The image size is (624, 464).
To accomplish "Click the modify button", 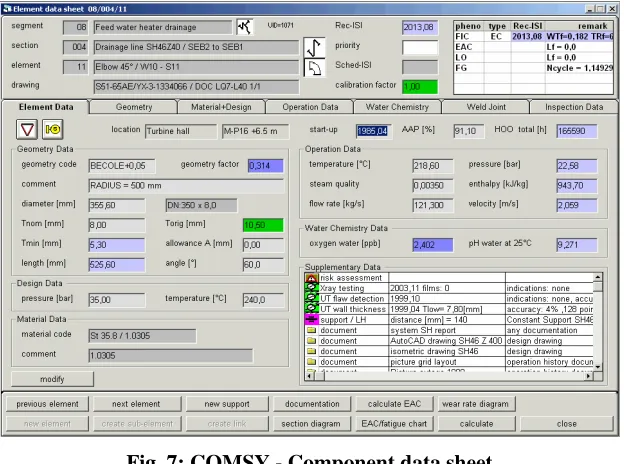I will [52, 379].
